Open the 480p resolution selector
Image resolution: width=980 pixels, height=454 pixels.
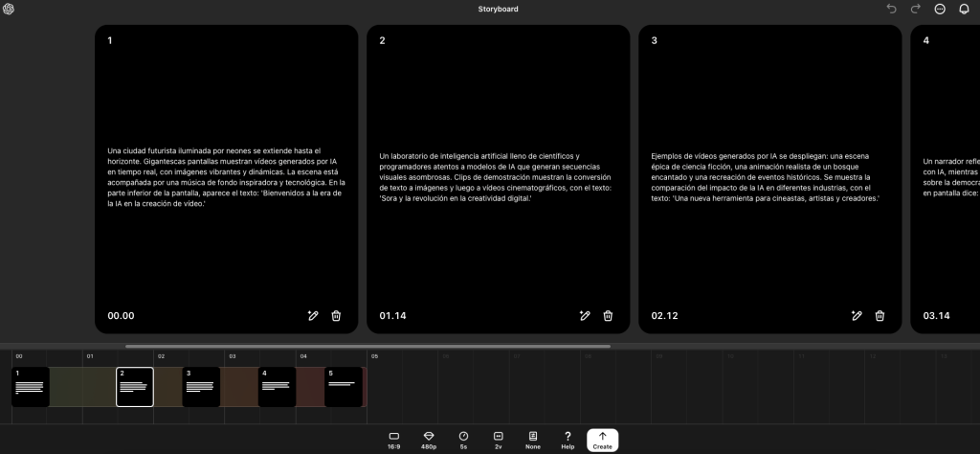[429, 440]
